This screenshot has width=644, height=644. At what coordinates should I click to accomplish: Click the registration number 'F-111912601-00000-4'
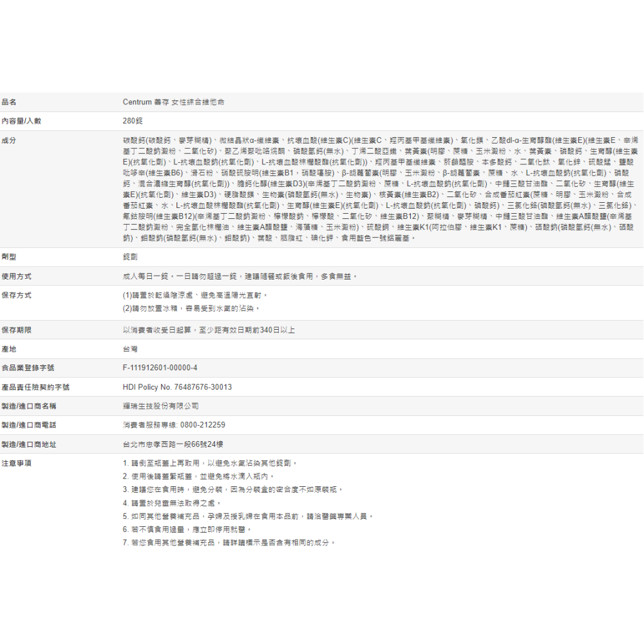point(160,368)
